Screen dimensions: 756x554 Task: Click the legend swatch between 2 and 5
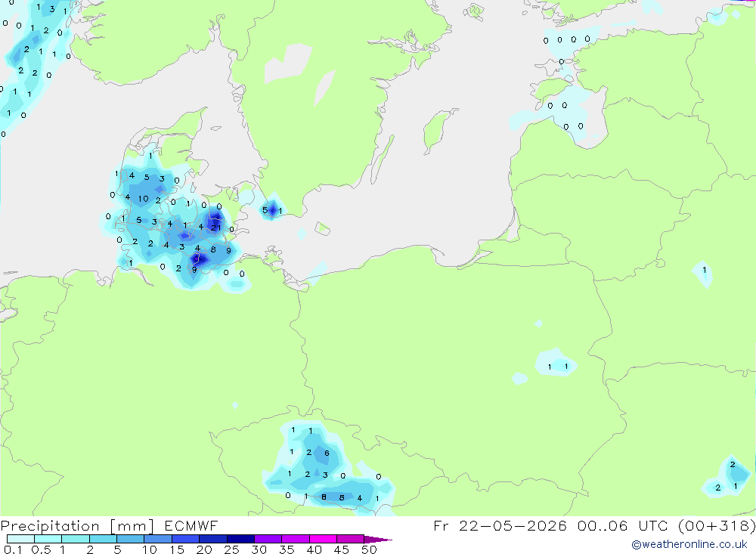click(103, 539)
